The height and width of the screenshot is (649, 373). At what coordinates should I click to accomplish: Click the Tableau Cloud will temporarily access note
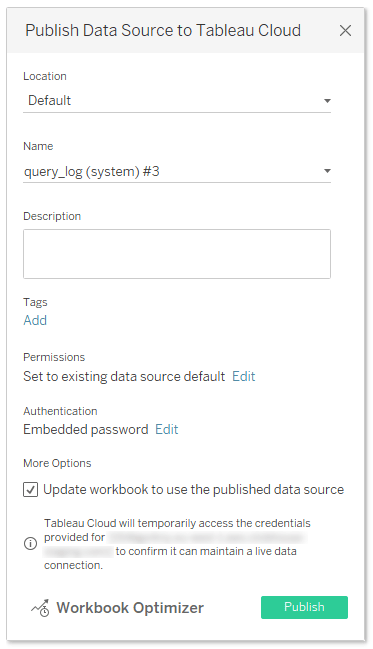pos(177,544)
